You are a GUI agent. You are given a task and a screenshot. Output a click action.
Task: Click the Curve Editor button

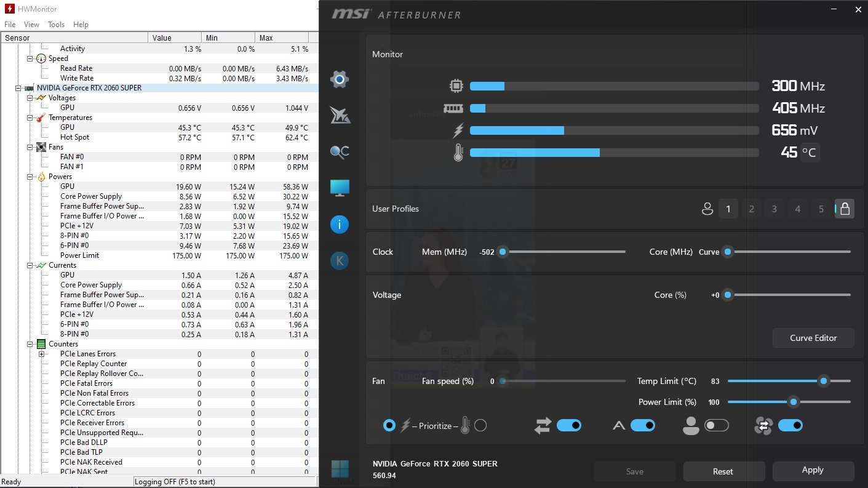[x=813, y=338]
